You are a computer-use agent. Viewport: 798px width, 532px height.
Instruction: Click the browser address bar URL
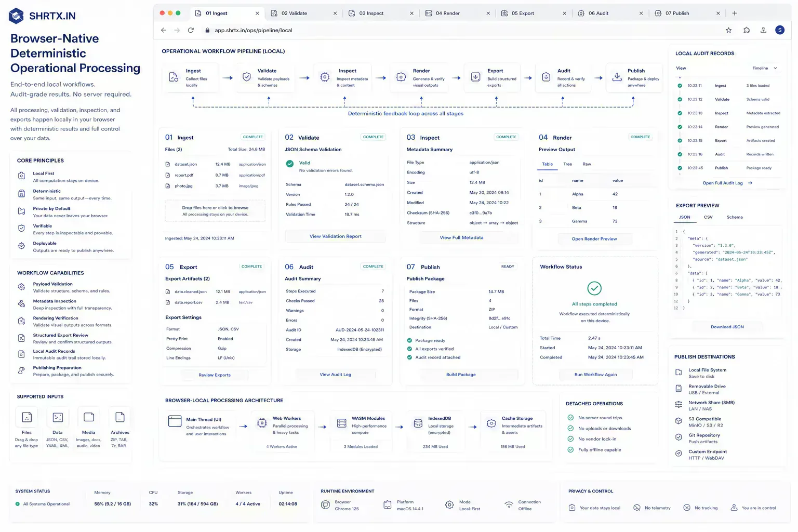tap(253, 30)
